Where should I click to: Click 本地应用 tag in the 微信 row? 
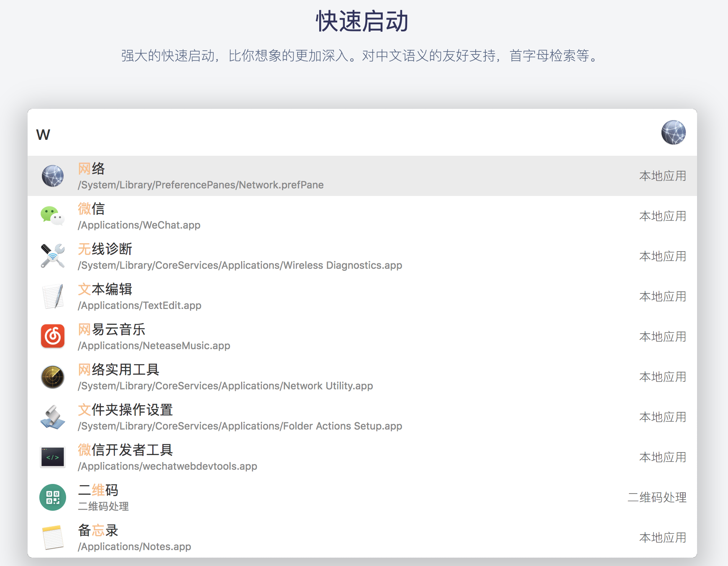(x=663, y=216)
